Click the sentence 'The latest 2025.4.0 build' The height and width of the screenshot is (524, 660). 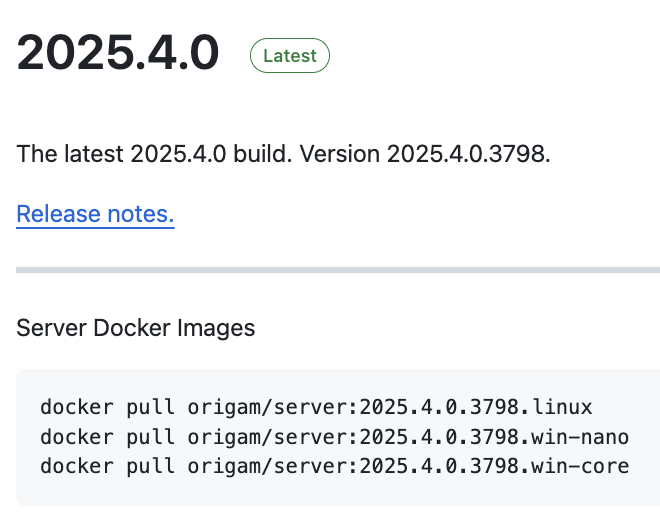click(154, 154)
